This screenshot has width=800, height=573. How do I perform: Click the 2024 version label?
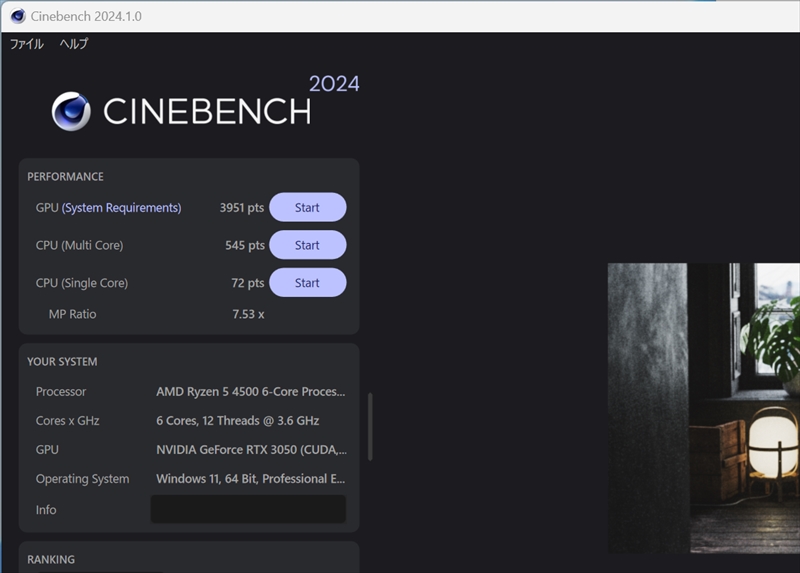coord(334,84)
